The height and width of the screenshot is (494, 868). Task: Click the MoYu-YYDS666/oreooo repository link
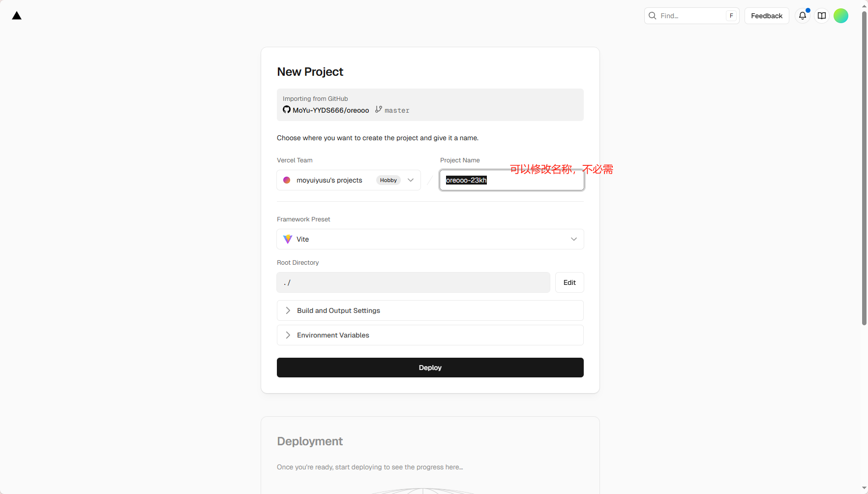[330, 110]
